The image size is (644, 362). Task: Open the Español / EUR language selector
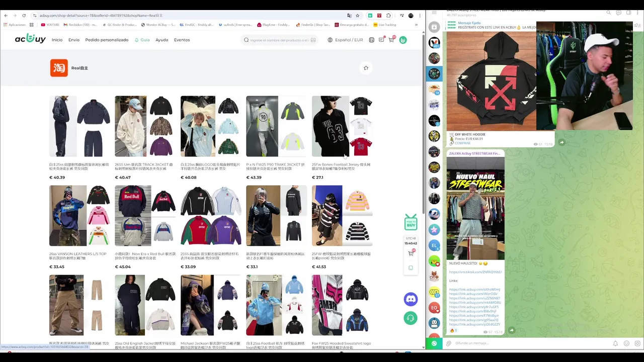click(x=345, y=40)
